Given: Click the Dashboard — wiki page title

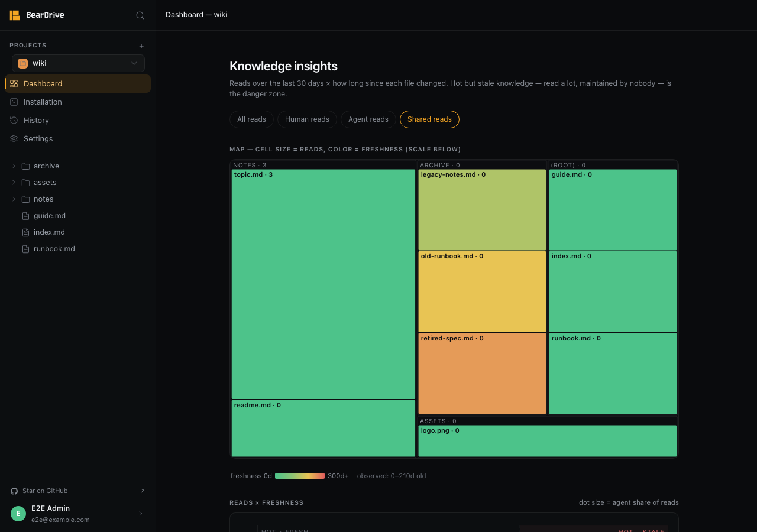Looking at the screenshot, I should tap(196, 15).
